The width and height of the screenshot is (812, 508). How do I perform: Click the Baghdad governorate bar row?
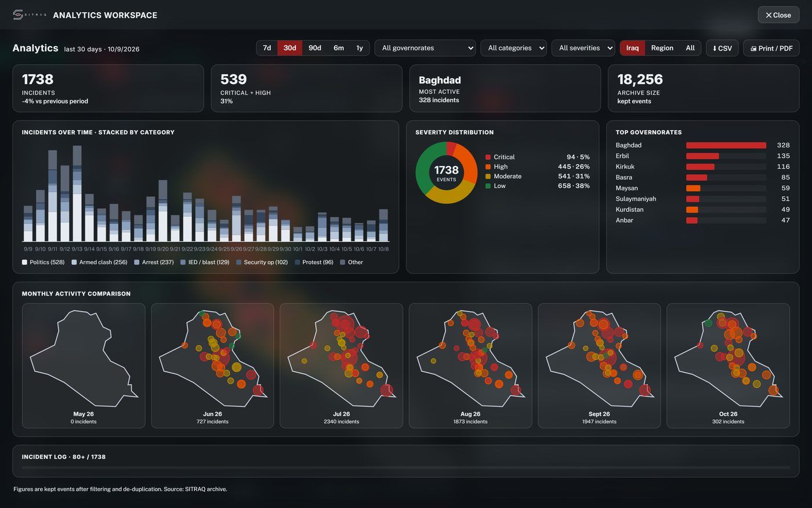coord(703,145)
